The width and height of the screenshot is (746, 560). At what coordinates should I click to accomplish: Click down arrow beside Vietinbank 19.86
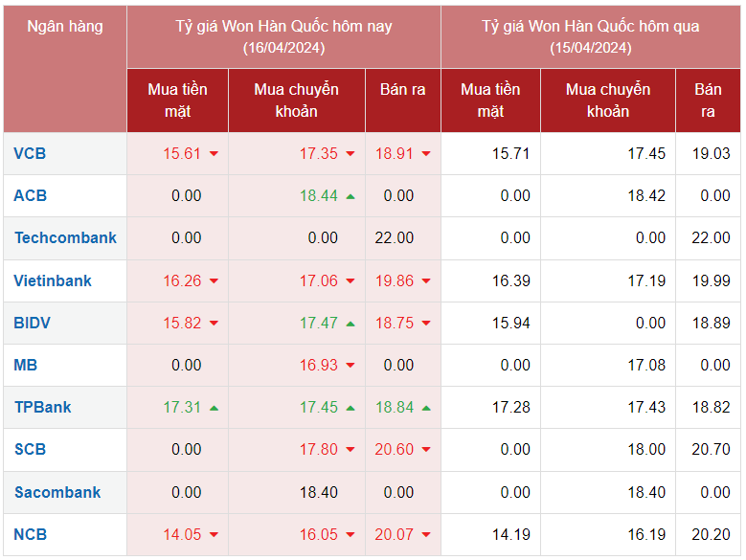click(426, 280)
